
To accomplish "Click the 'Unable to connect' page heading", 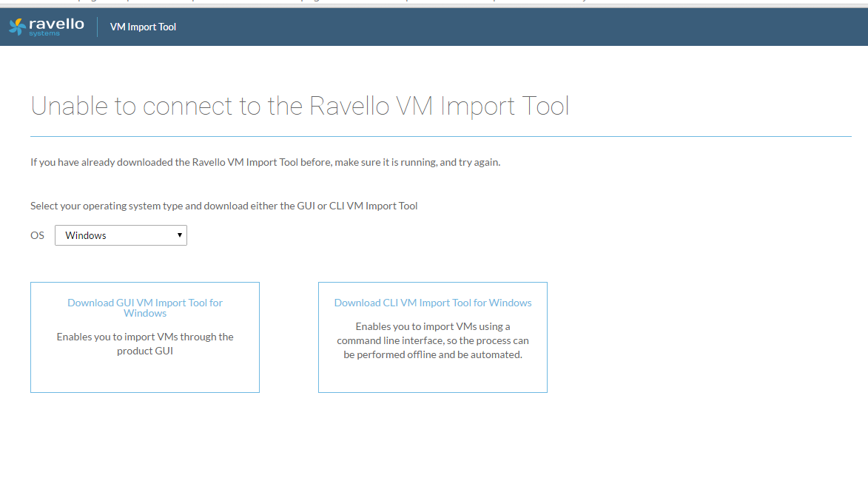I will pyautogui.click(x=300, y=107).
